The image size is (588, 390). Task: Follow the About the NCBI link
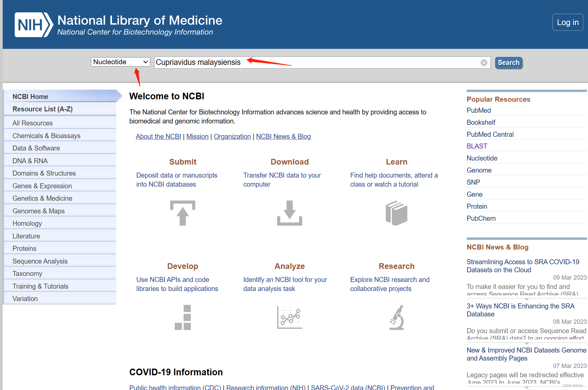click(x=158, y=136)
